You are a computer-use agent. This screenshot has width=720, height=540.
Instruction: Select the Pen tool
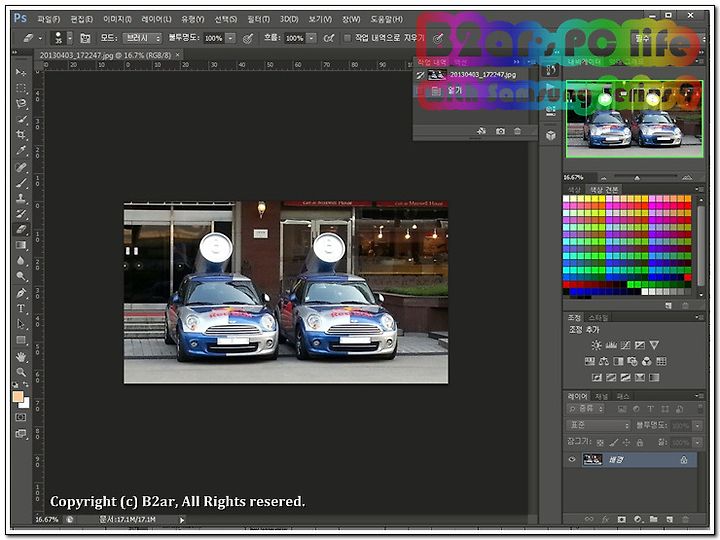click(21, 293)
